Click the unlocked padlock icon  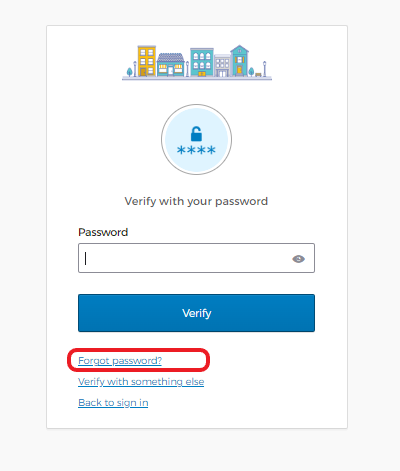pyautogui.click(x=196, y=134)
